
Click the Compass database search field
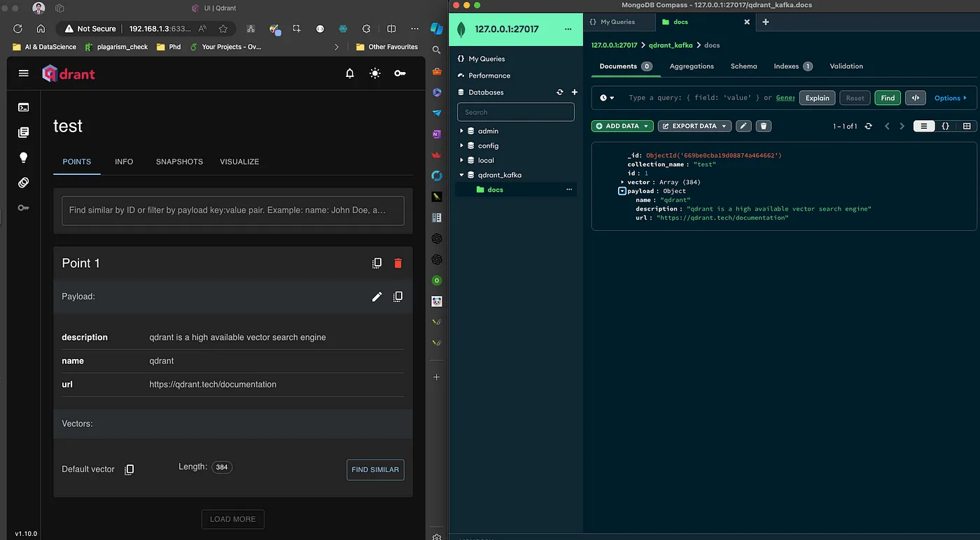515,112
